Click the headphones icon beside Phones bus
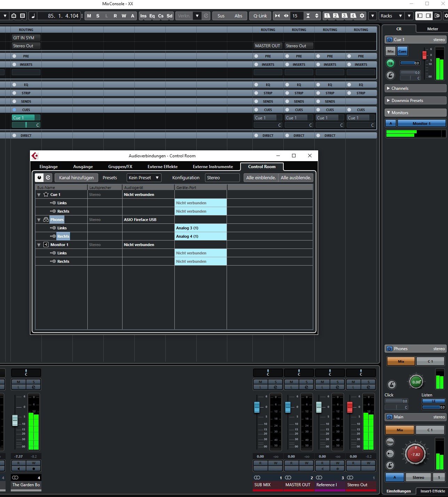The height and width of the screenshot is (497, 448). click(x=46, y=220)
